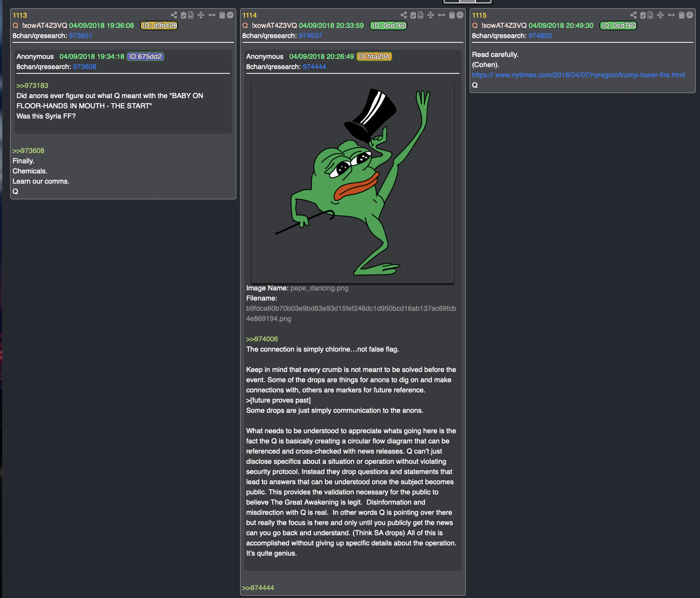Open 8chan/qresearch link 973651
Screen dimensions: 700x598
pyautogui.click(x=80, y=36)
